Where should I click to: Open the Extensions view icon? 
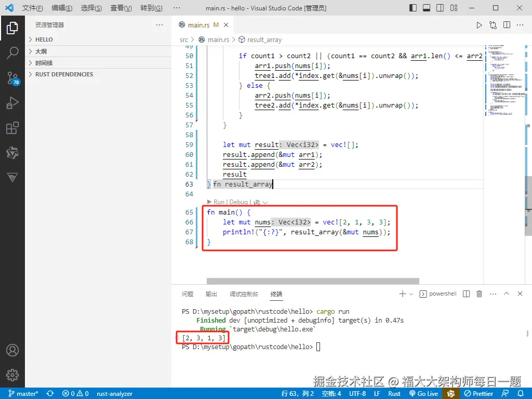click(12, 128)
